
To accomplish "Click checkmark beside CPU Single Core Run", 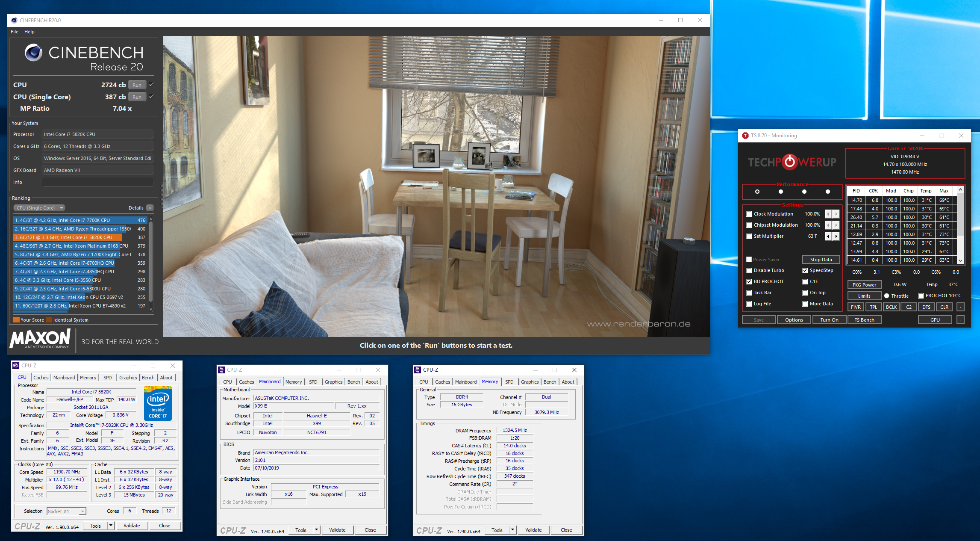I will [151, 97].
